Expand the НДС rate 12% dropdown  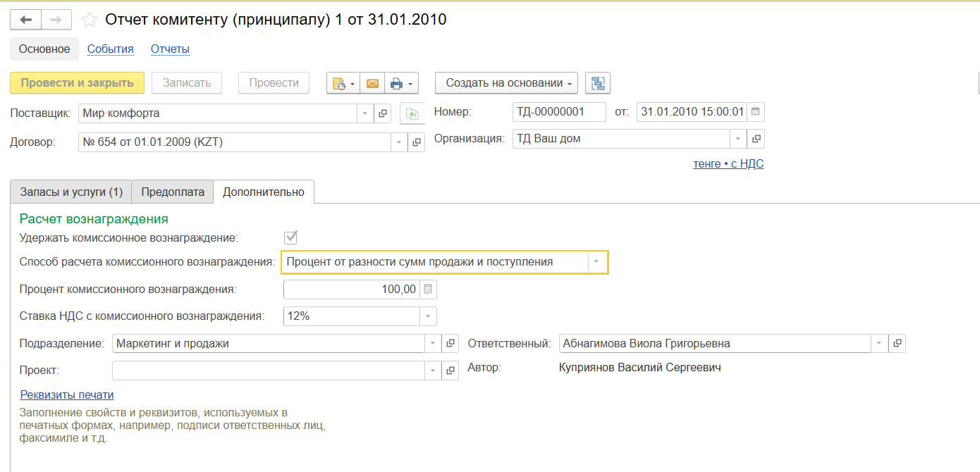coord(428,316)
